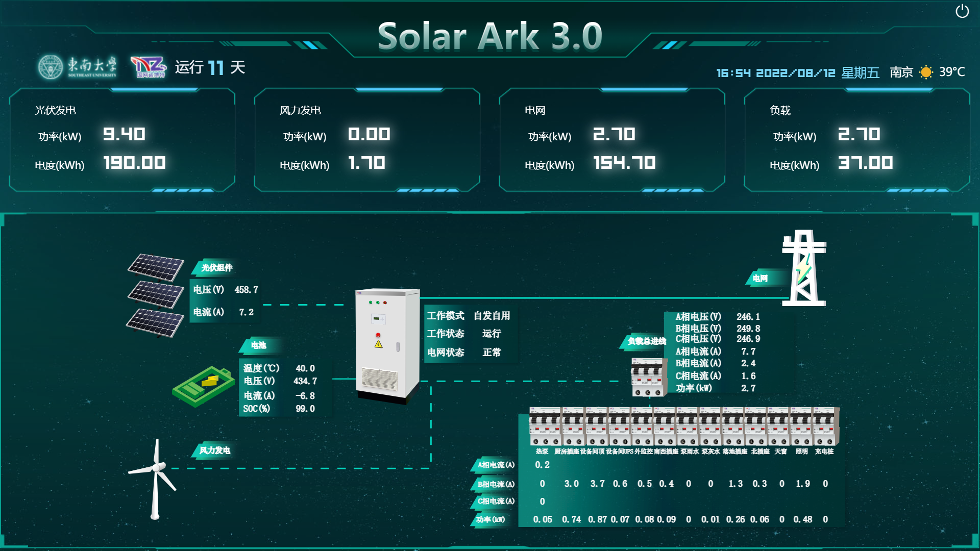The width and height of the screenshot is (980, 551).
Task: Click the 光伏发电 summary panel
Action: (121, 140)
